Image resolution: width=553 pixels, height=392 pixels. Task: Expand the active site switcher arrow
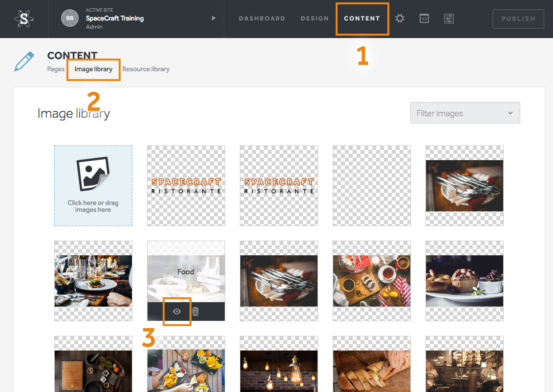tap(213, 18)
